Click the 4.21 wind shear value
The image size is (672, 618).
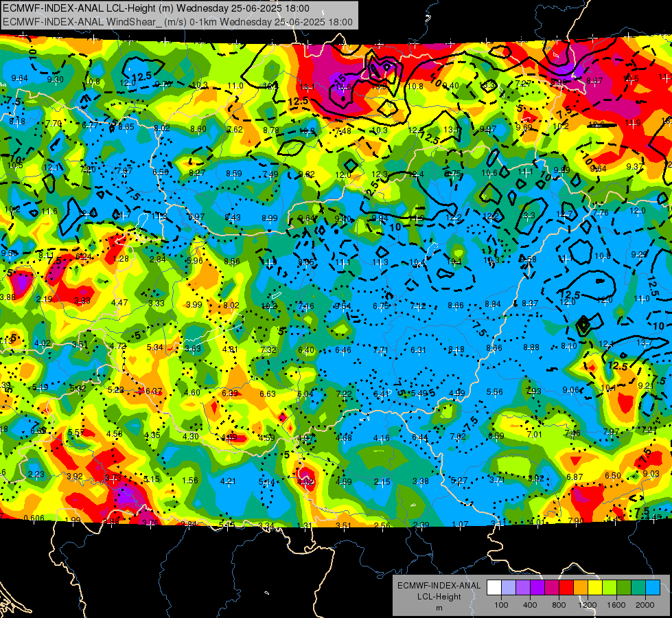point(228,481)
